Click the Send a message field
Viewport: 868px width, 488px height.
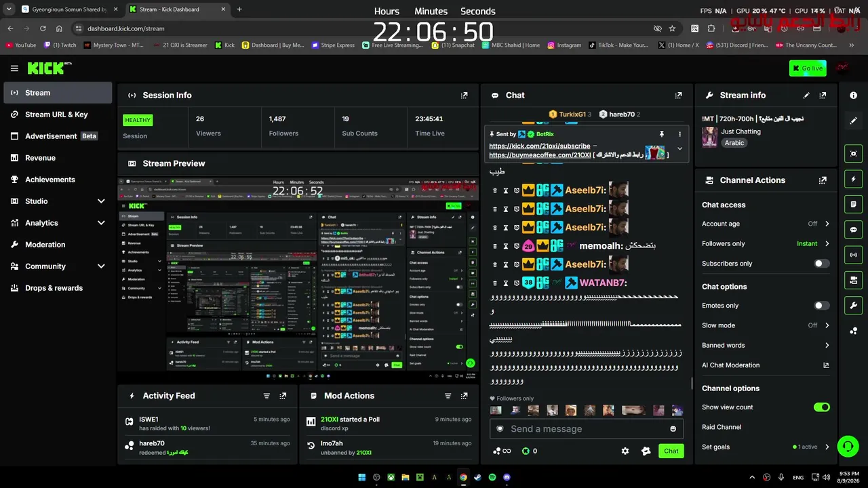point(587,429)
